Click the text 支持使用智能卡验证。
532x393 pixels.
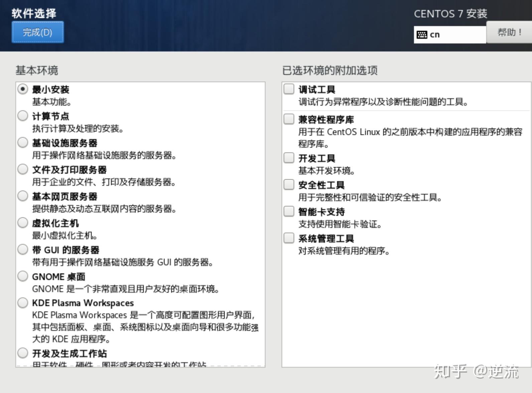click(340, 224)
